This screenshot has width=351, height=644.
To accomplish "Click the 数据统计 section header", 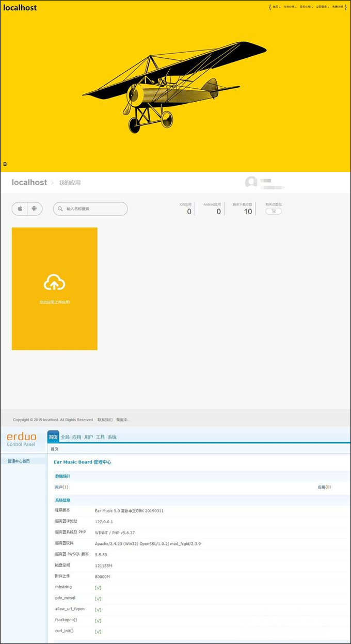I will tap(63, 476).
